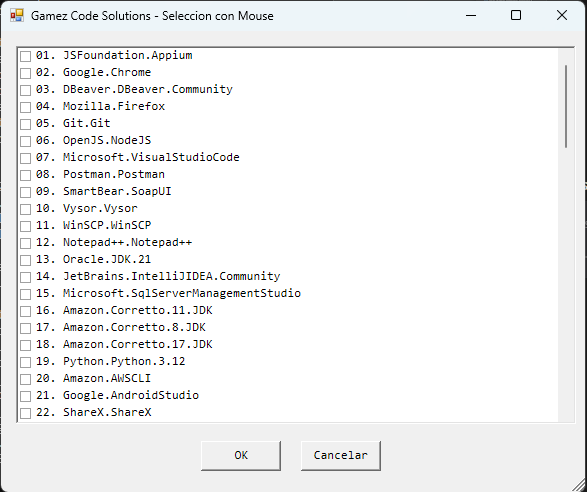This screenshot has width=587, height=492.
Task: Click the text "15. Microsoft.SqlServerManagementStudio"
Action: (168, 293)
